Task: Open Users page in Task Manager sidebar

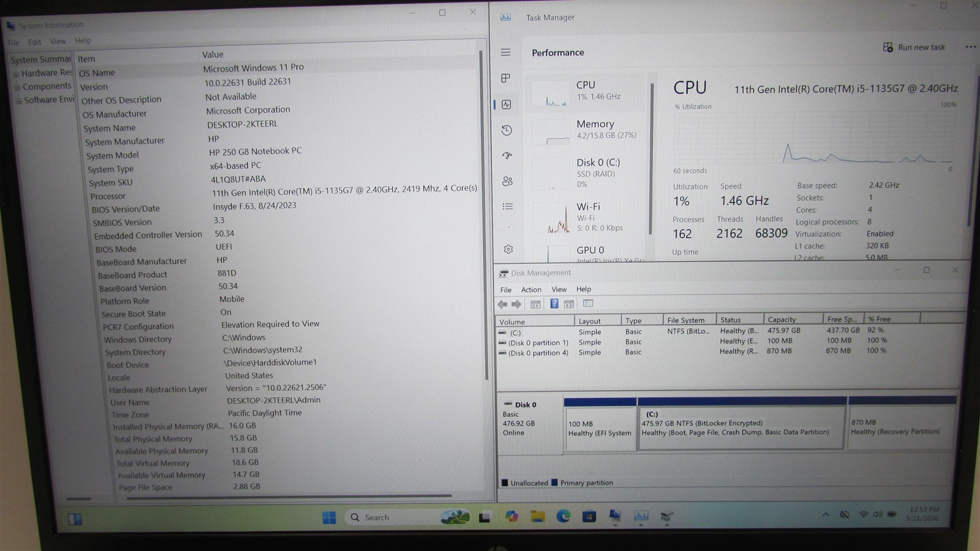Action: point(507,181)
